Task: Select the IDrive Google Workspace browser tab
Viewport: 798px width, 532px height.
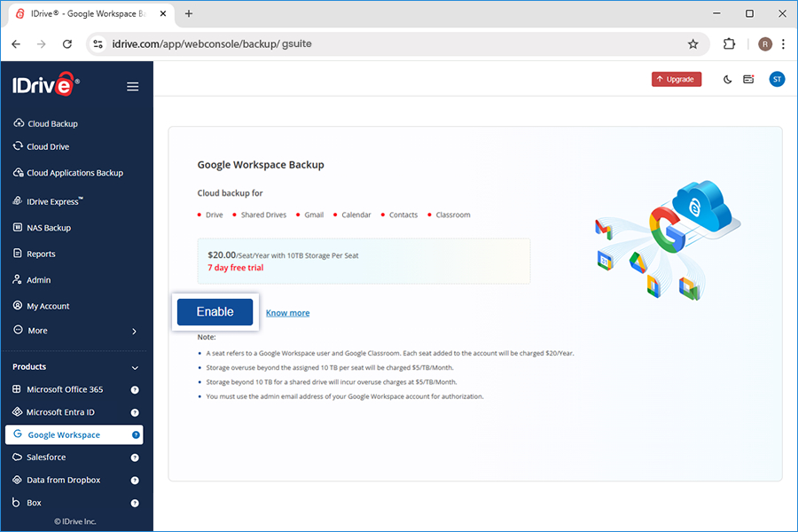Action: 91,14
